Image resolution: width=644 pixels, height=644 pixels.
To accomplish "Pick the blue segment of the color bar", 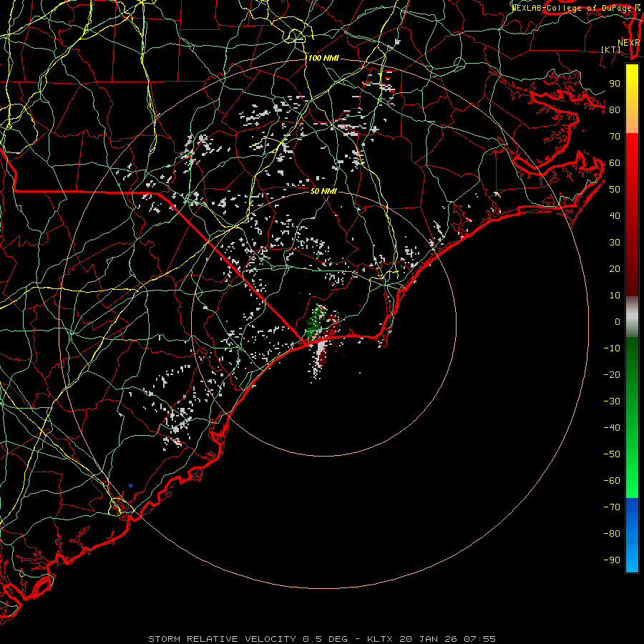I will [x=632, y=535].
